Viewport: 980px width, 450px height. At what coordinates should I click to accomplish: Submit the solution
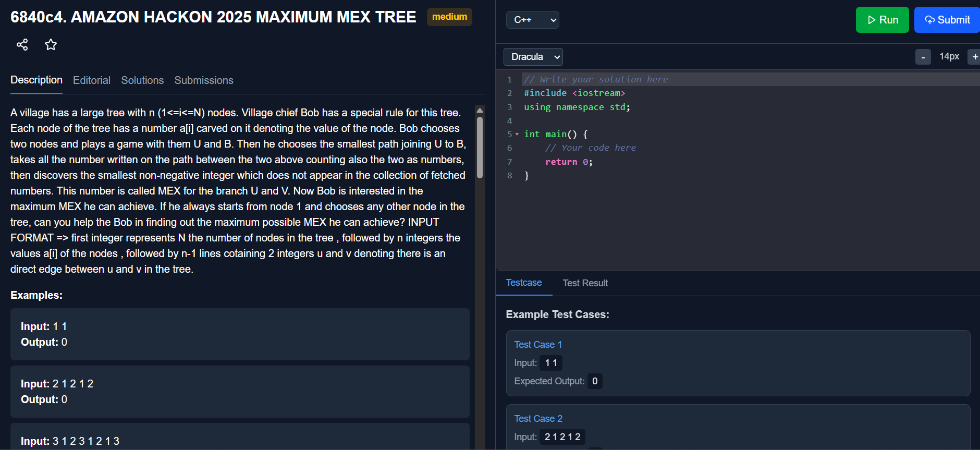(x=947, y=20)
